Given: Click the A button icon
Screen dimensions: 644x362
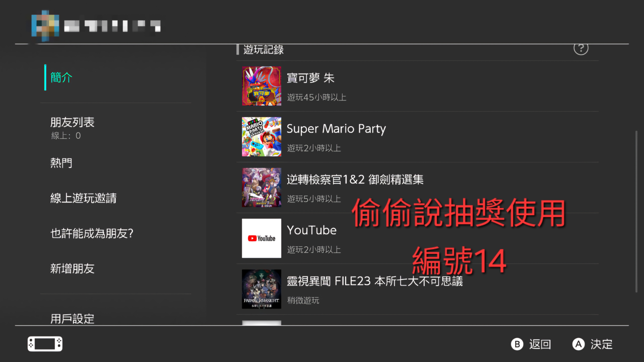Looking at the screenshot, I should click(578, 344).
